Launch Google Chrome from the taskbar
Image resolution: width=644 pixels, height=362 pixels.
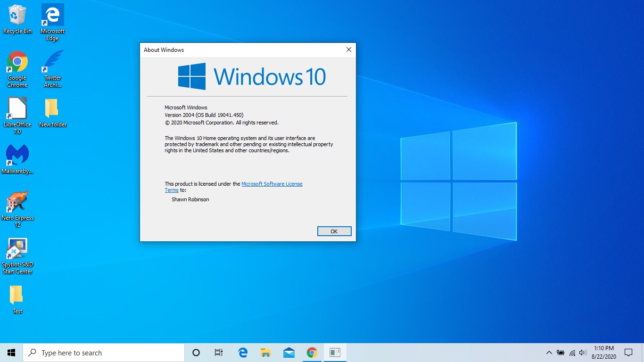(x=312, y=353)
